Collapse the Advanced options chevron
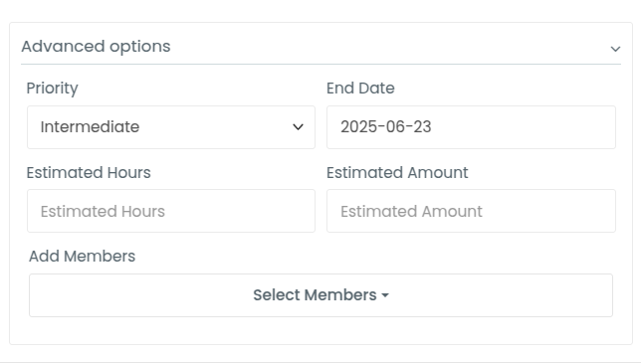The width and height of the screenshot is (641, 364). (x=615, y=49)
